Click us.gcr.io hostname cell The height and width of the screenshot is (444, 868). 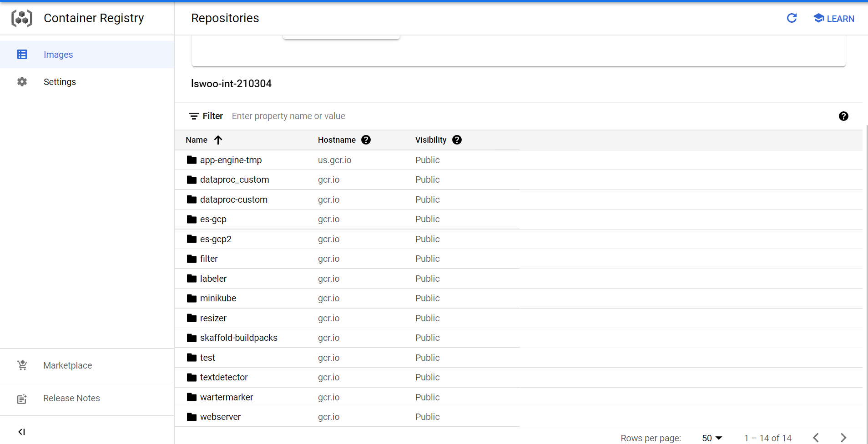(335, 160)
